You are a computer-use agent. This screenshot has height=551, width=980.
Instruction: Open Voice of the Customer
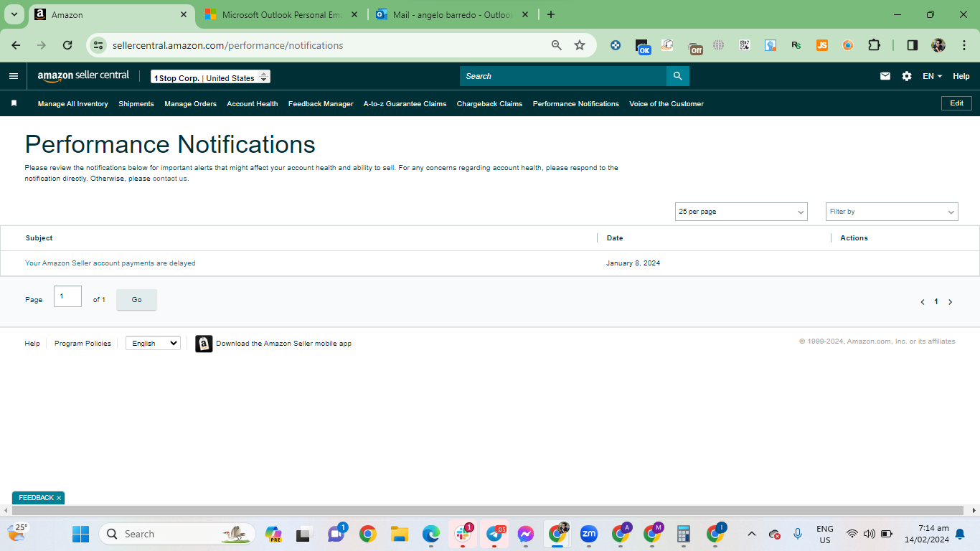666,104
